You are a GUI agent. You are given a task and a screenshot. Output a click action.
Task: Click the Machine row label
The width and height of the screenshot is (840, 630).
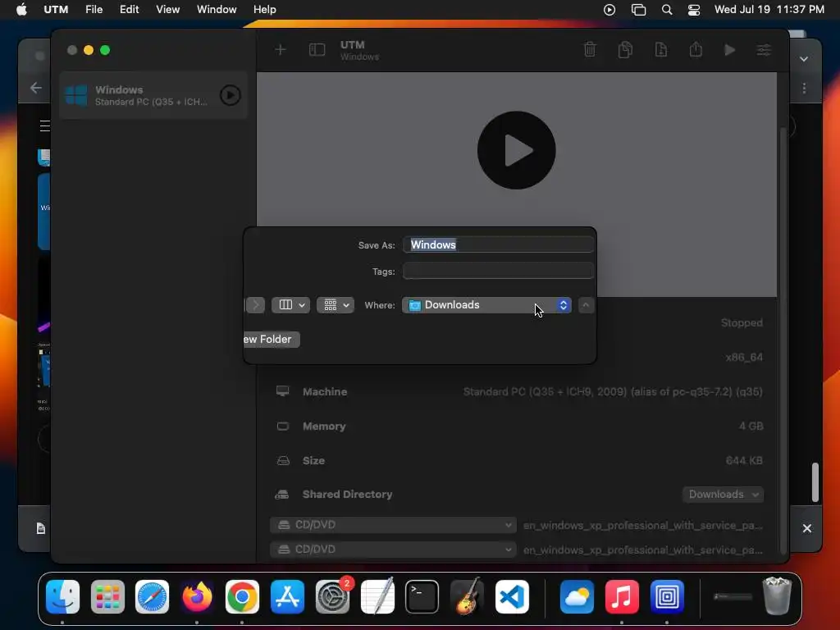point(325,391)
